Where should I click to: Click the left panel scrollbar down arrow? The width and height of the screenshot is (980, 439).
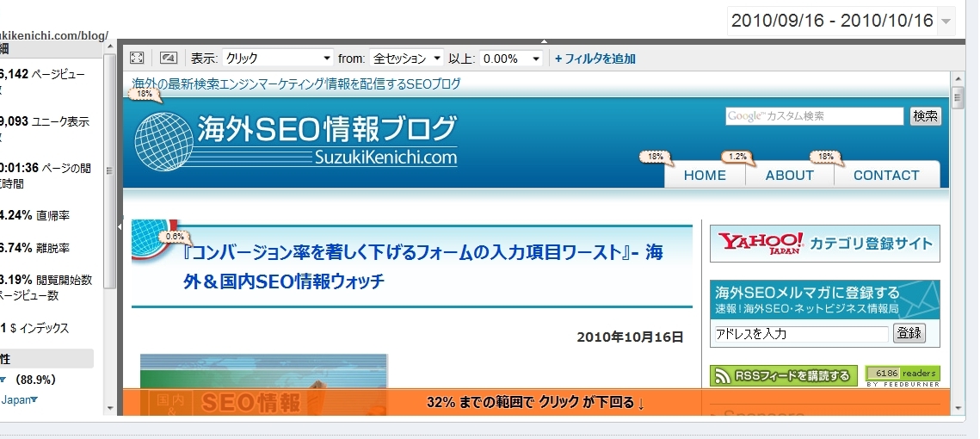111,408
